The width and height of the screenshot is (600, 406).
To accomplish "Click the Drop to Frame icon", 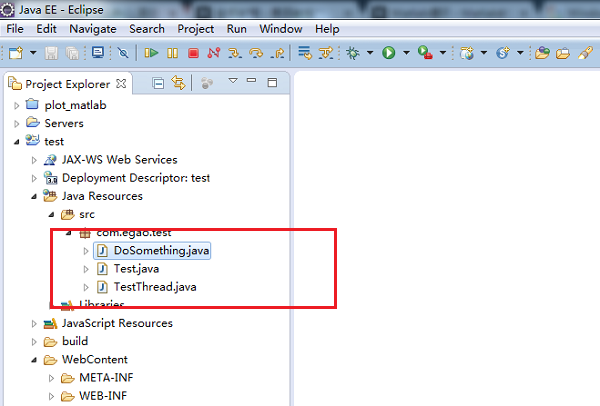I will [x=305, y=53].
